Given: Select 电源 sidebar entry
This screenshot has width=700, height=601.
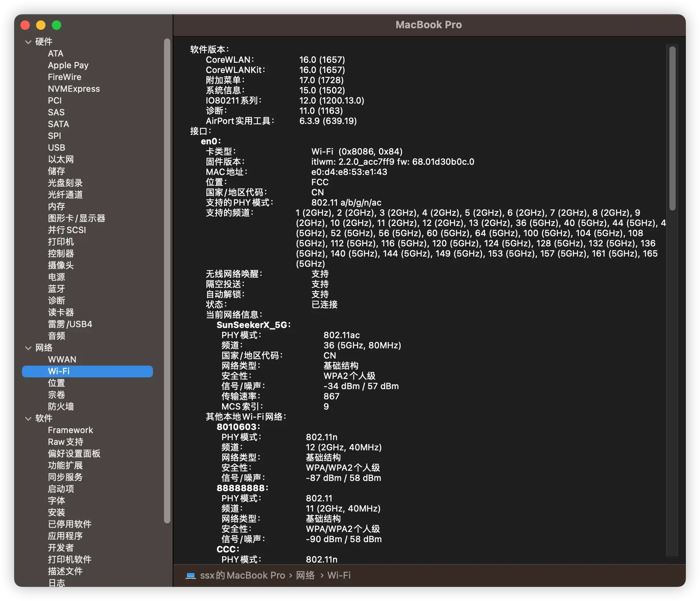Looking at the screenshot, I should point(57,277).
